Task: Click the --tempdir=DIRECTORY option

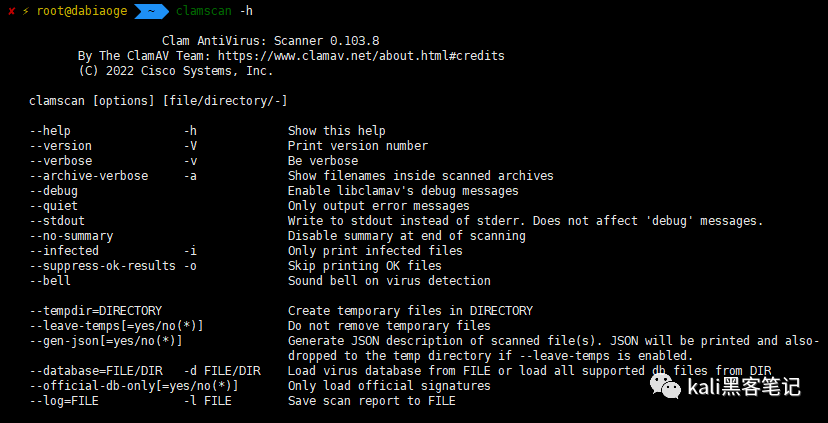Action: 96,311
